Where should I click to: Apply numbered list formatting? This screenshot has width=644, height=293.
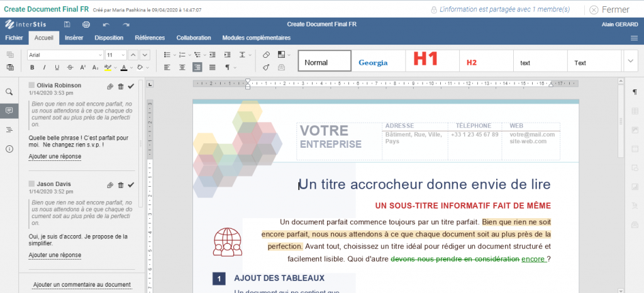click(182, 55)
